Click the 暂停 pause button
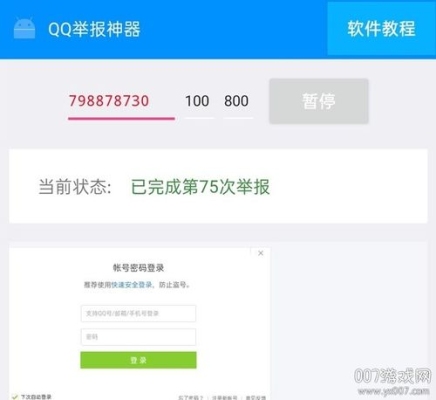 319,101
